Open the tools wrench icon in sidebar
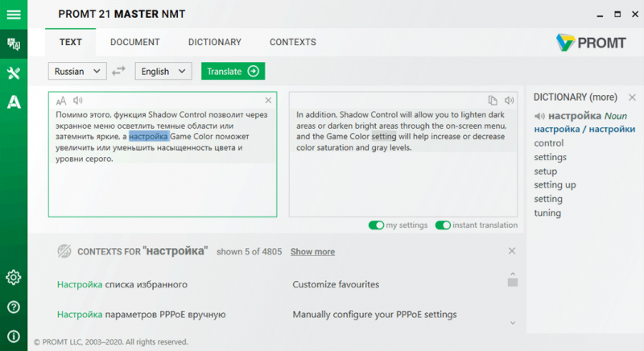 tap(13, 73)
